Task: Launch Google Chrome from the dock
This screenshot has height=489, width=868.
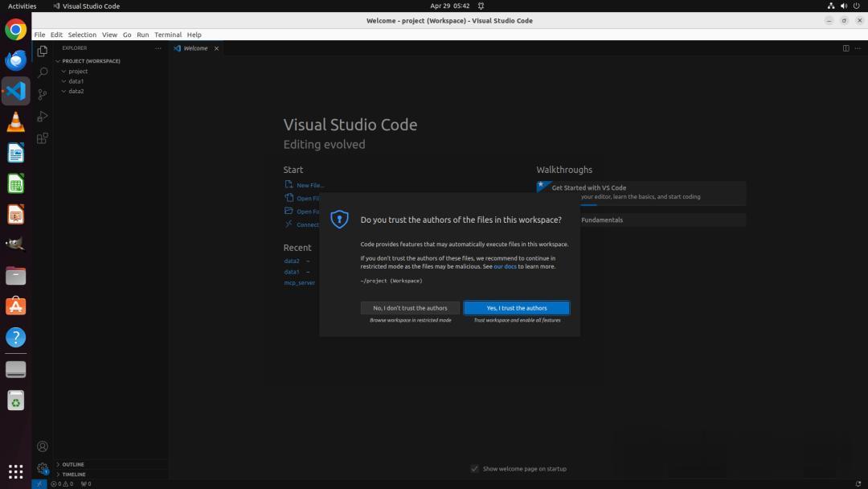Action: click(x=15, y=29)
